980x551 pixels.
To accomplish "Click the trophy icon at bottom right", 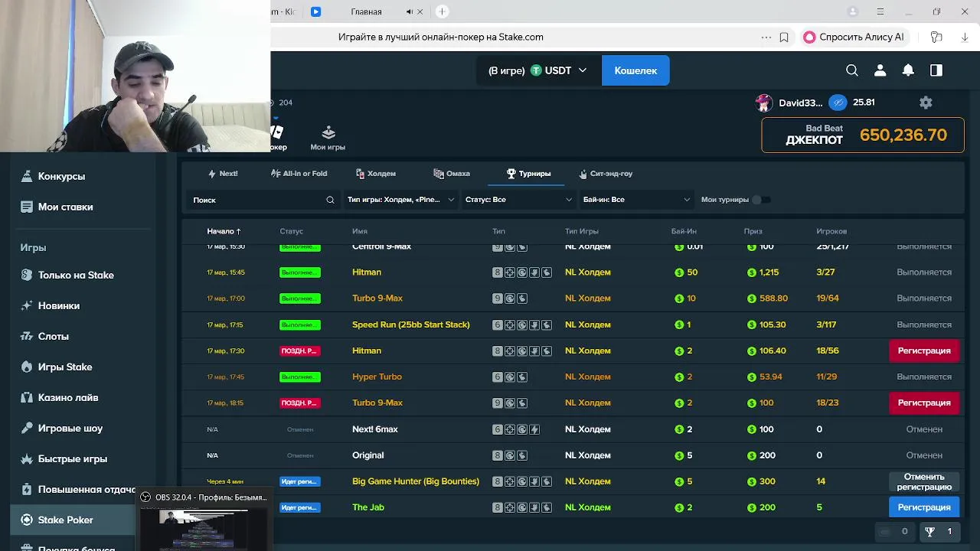I will pos(929,531).
